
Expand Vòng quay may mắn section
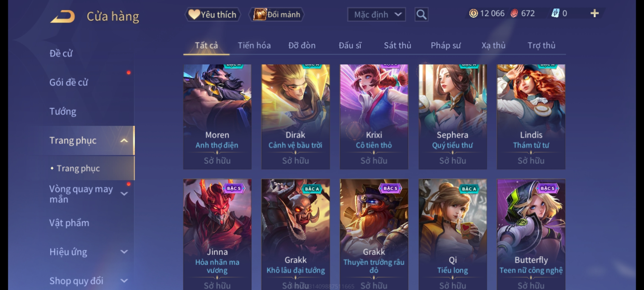124,194
